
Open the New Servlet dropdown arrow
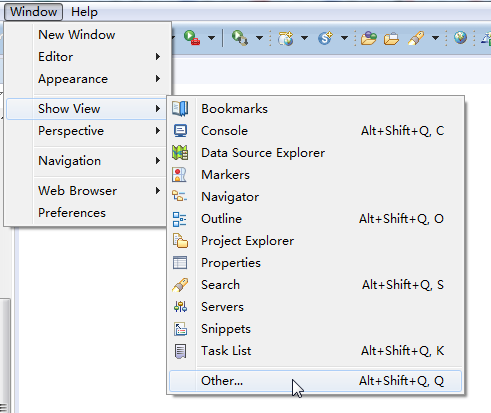pos(345,38)
